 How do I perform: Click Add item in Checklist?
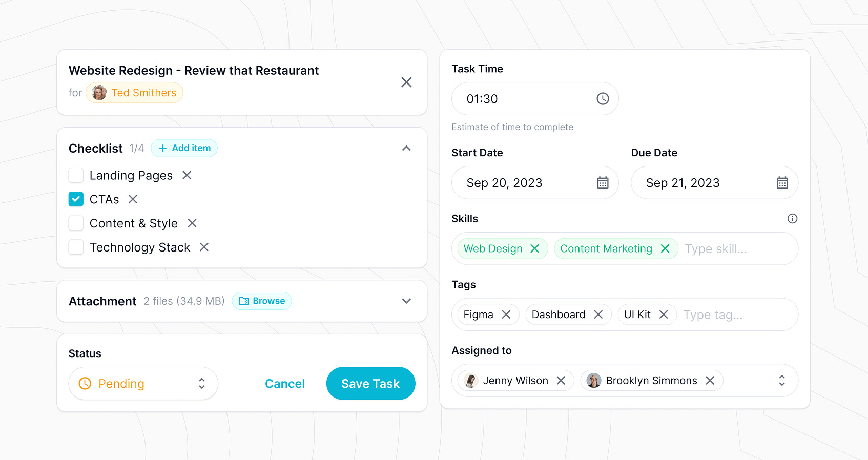(184, 148)
